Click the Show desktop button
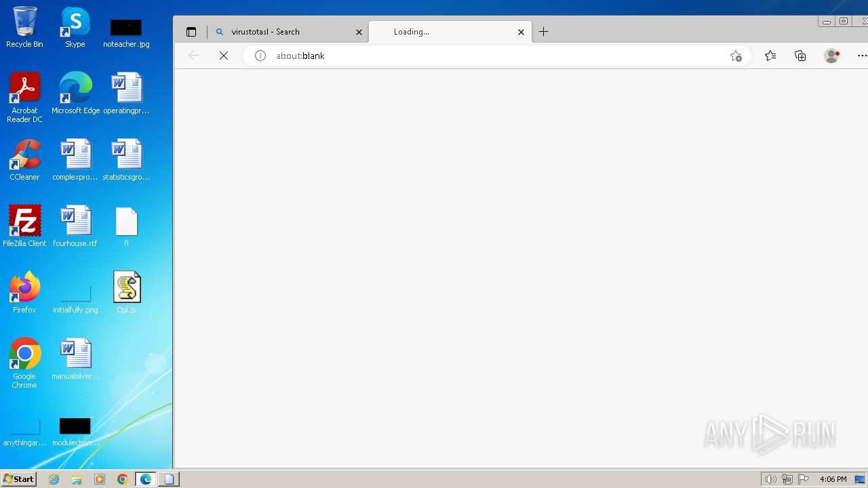Screen dimensions: 868x488 (861, 479)
